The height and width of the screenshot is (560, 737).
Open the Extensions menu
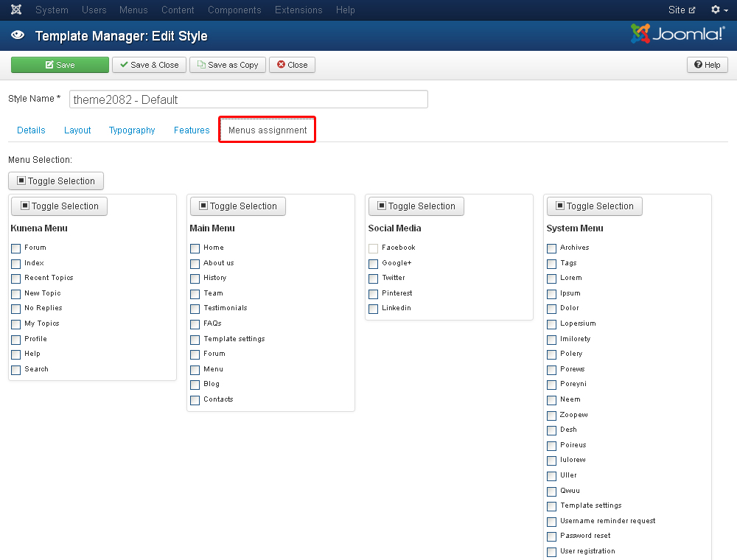pos(298,10)
